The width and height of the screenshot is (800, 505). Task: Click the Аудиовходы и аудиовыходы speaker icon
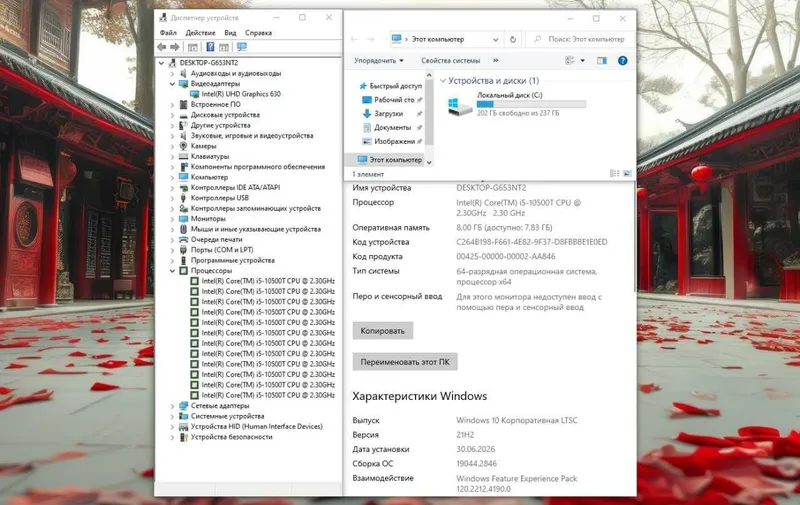(184, 73)
